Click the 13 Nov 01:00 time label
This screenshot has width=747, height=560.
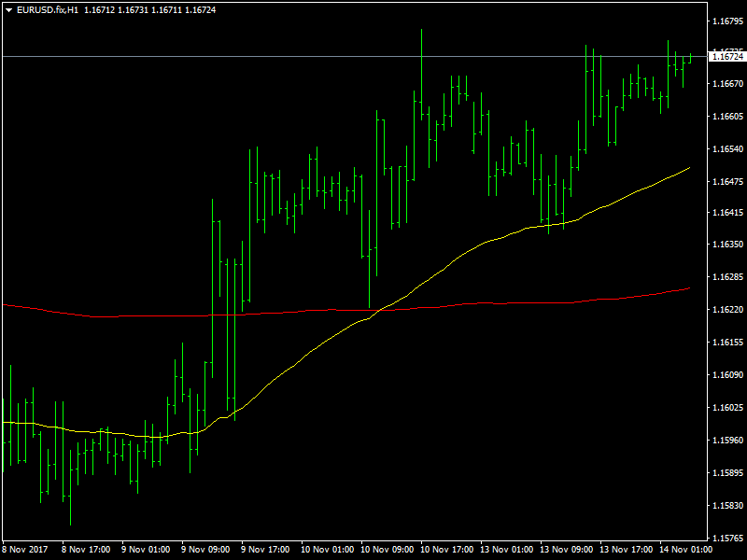click(x=506, y=550)
